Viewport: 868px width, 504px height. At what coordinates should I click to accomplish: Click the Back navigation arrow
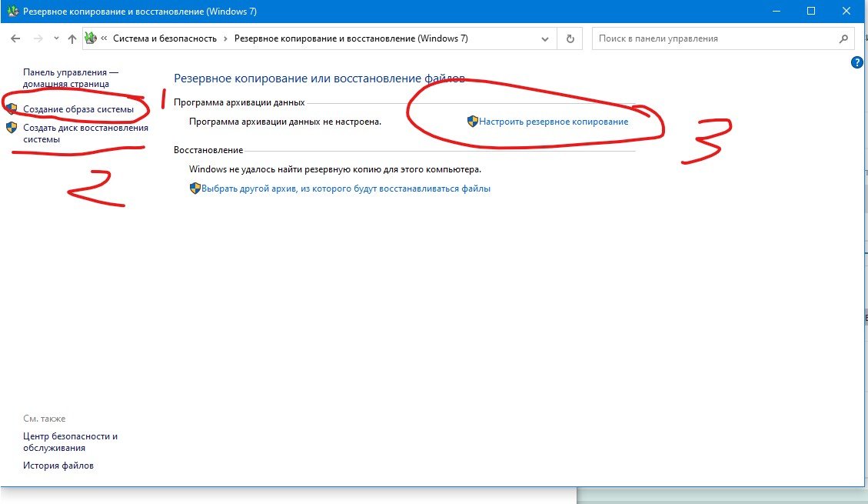coord(15,38)
